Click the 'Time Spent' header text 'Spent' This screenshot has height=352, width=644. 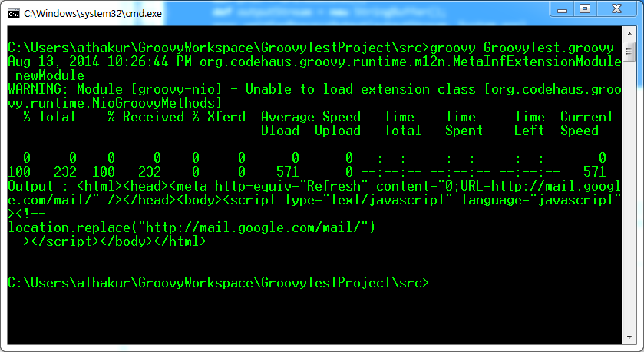[464, 131]
